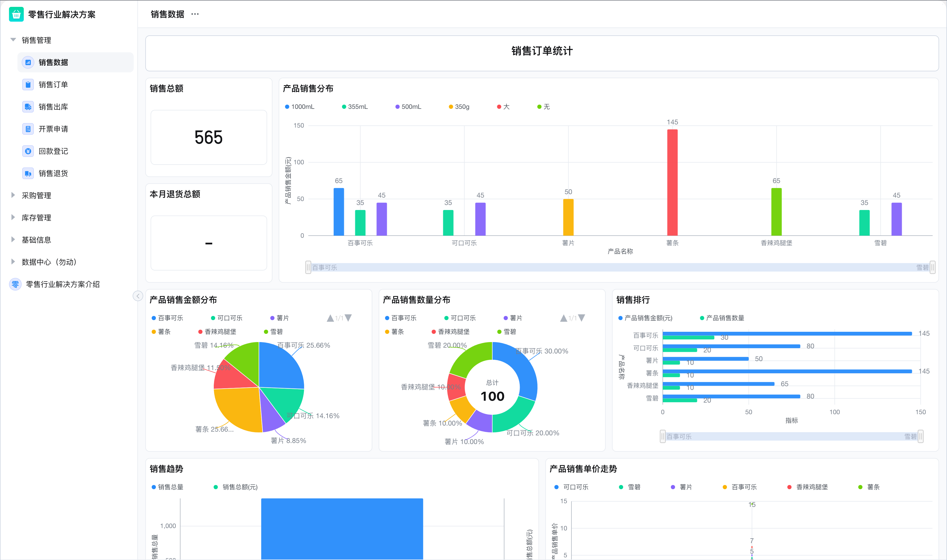Image resolution: width=947 pixels, height=560 pixels.
Task: Toggle 产品销售数量 series in 销售排行 legend
Action: tap(722, 318)
